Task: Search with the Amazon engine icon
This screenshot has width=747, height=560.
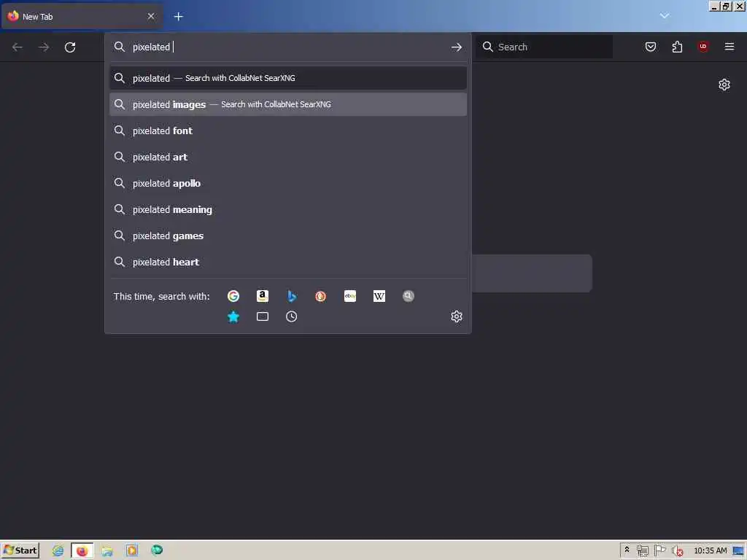Action: (x=263, y=296)
